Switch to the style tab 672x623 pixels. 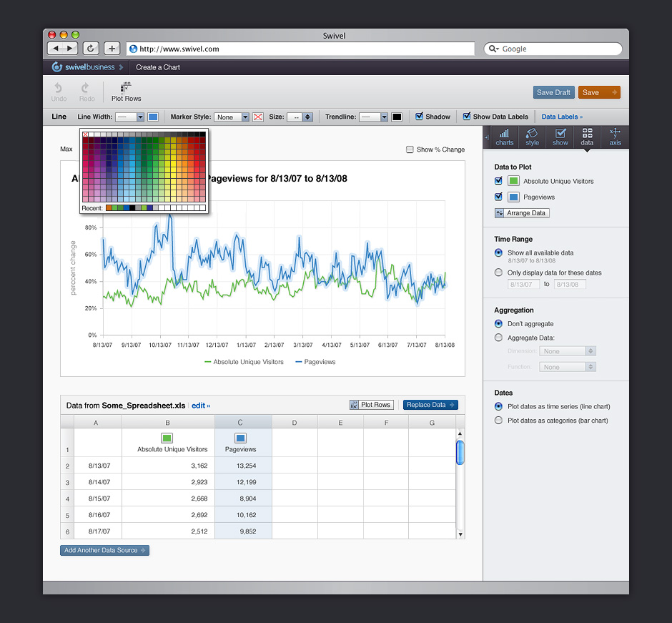click(x=532, y=137)
